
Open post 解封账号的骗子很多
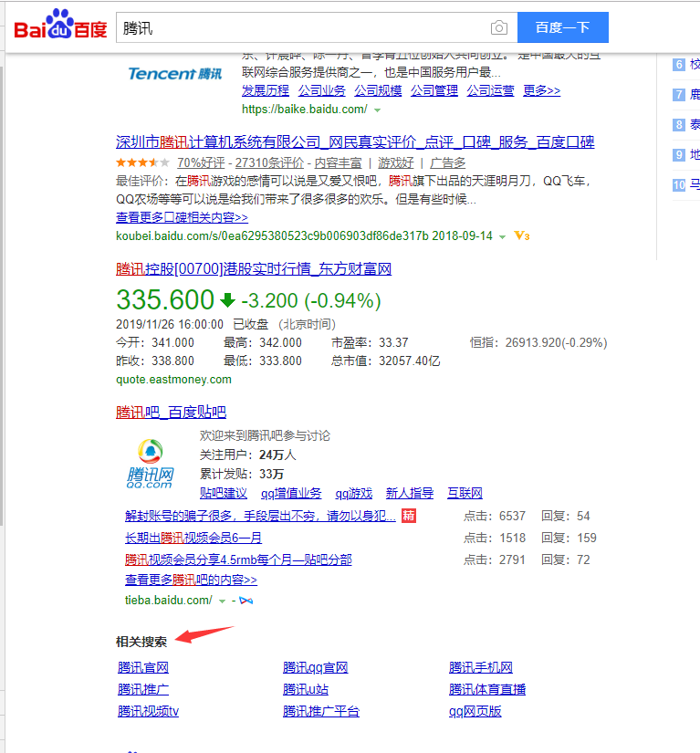click(x=260, y=516)
